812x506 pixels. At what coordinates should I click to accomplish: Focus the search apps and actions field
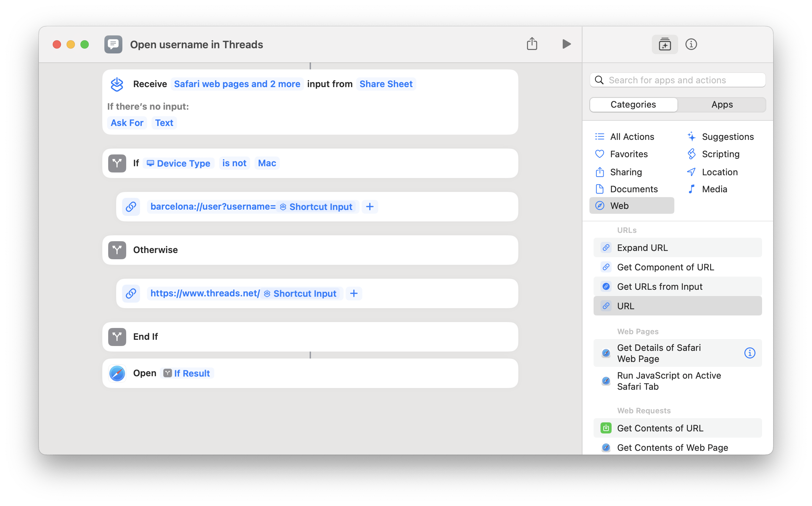(677, 80)
